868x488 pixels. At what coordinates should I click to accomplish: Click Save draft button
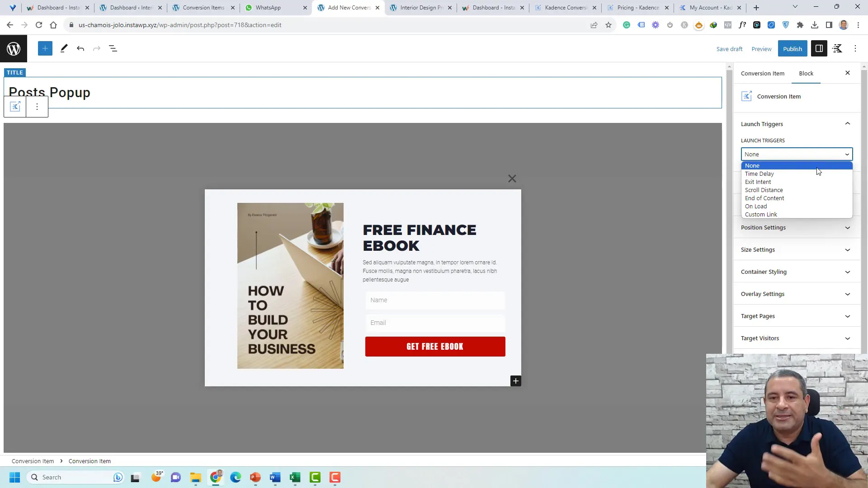pos(729,48)
